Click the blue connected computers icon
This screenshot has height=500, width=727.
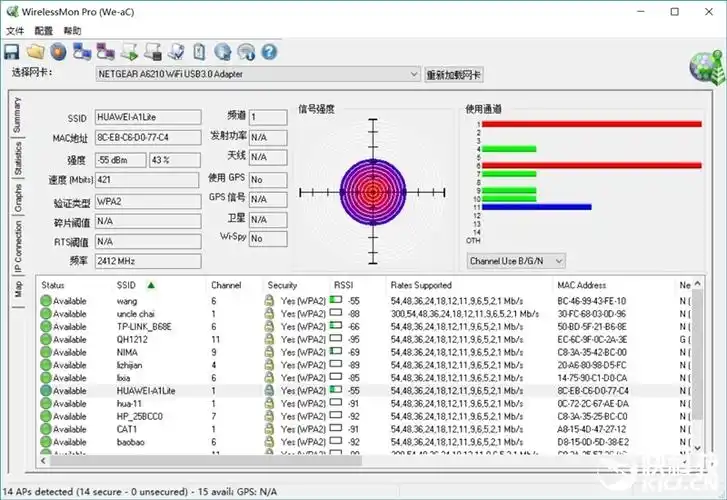click(x=82, y=51)
